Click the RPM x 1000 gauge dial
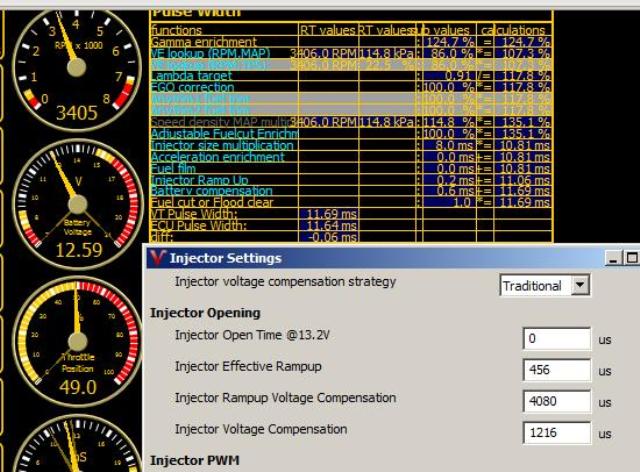 (x=77, y=65)
